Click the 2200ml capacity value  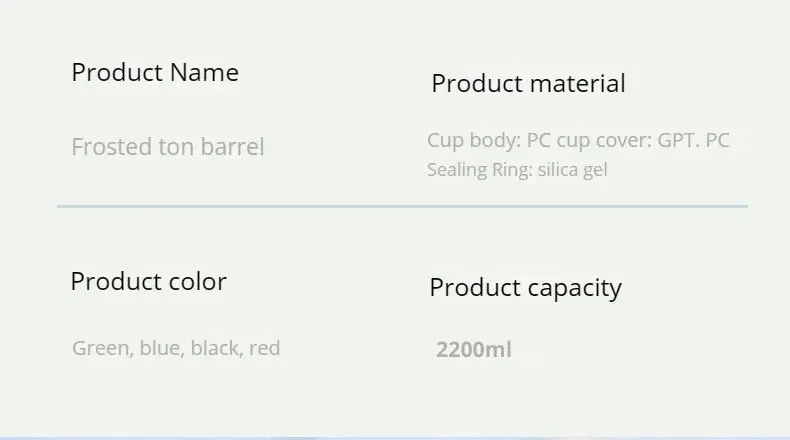[474, 350]
